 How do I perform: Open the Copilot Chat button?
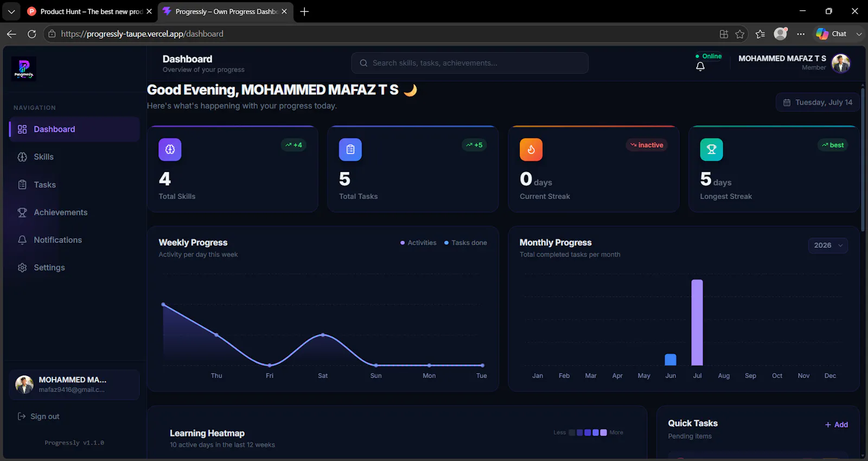(831, 34)
